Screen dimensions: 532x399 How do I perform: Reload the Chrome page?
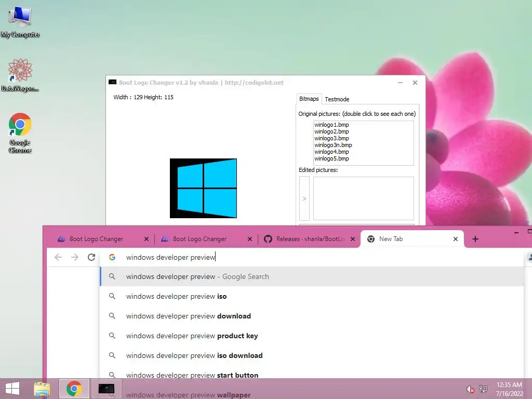91,257
